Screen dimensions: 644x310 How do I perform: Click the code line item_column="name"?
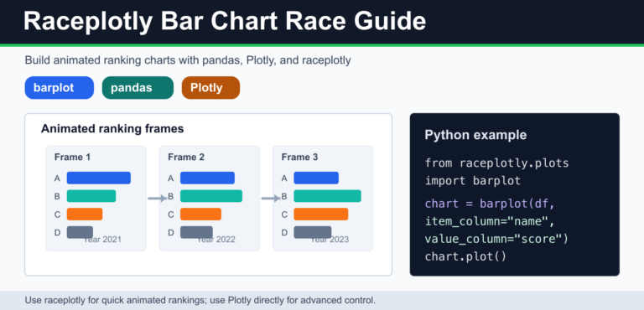pos(490,222)
